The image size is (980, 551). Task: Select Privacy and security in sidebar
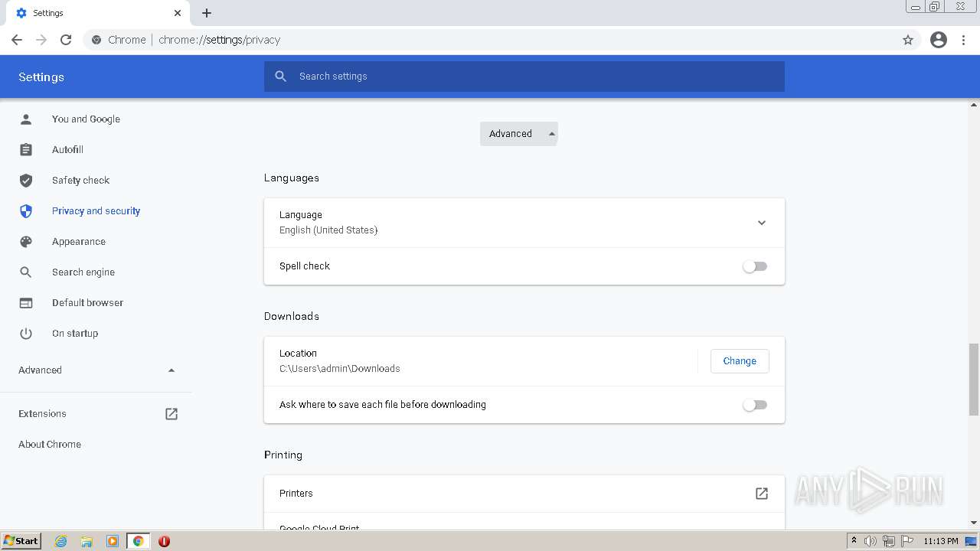[96, 211]
